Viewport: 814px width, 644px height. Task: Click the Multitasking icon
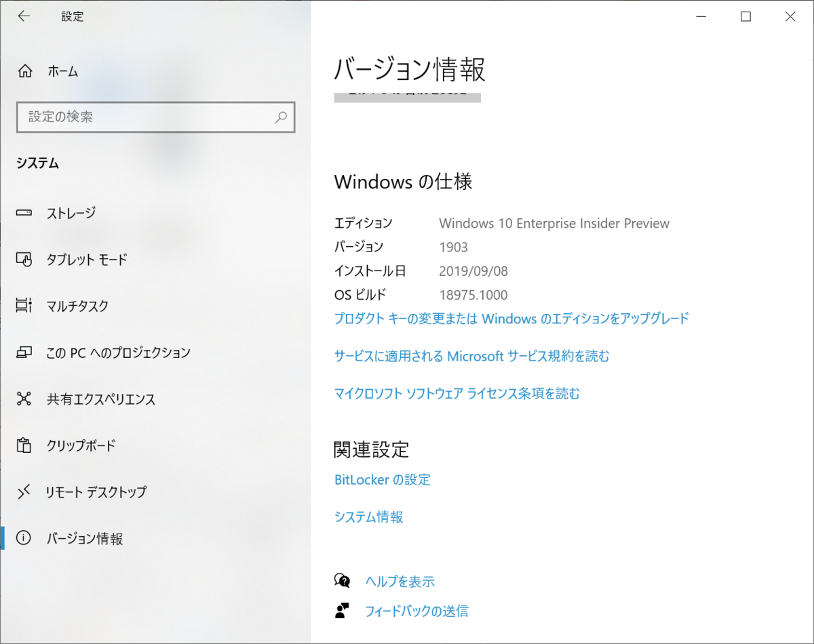pos(24,306)
